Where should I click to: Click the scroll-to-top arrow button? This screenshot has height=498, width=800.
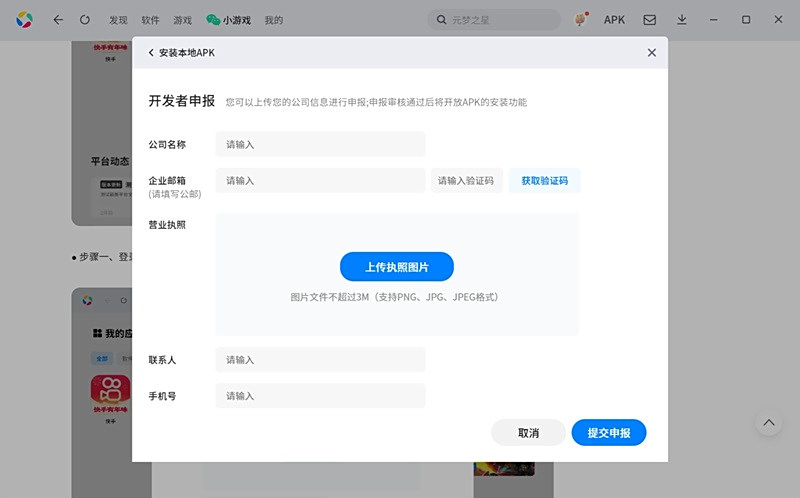coord(769,422)
